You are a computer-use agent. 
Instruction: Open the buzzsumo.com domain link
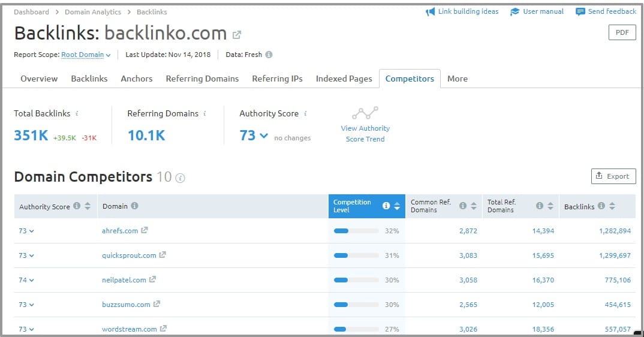pos(126,305)
